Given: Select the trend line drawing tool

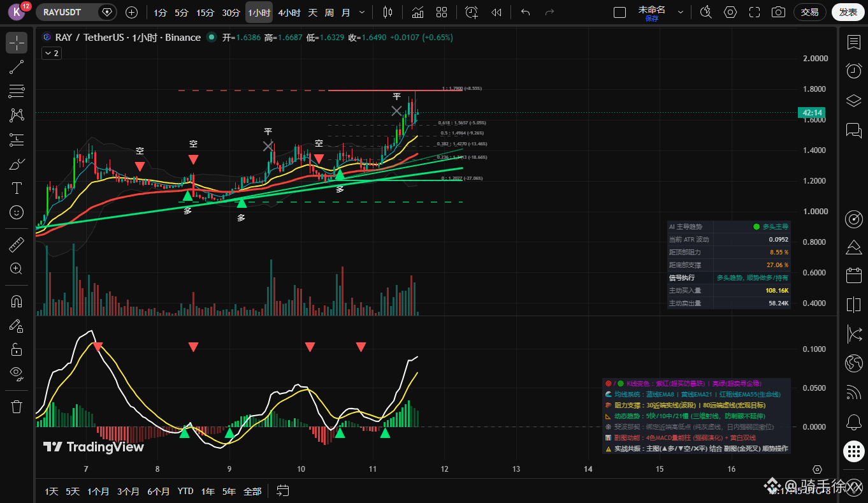Looking at the screenshot, I should tap(17, 67).
